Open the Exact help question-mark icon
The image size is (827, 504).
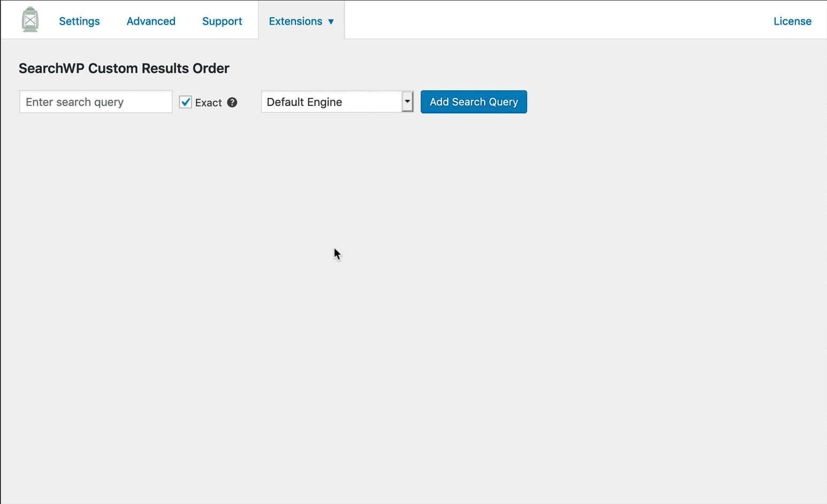pyautogui.click(x=232, y=102)
